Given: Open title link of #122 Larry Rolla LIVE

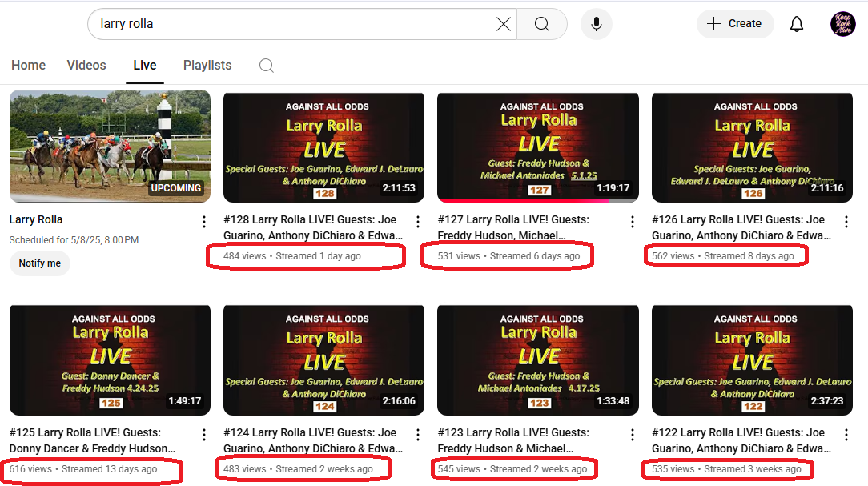Looking at the screenshot, I should pos(741,440).
